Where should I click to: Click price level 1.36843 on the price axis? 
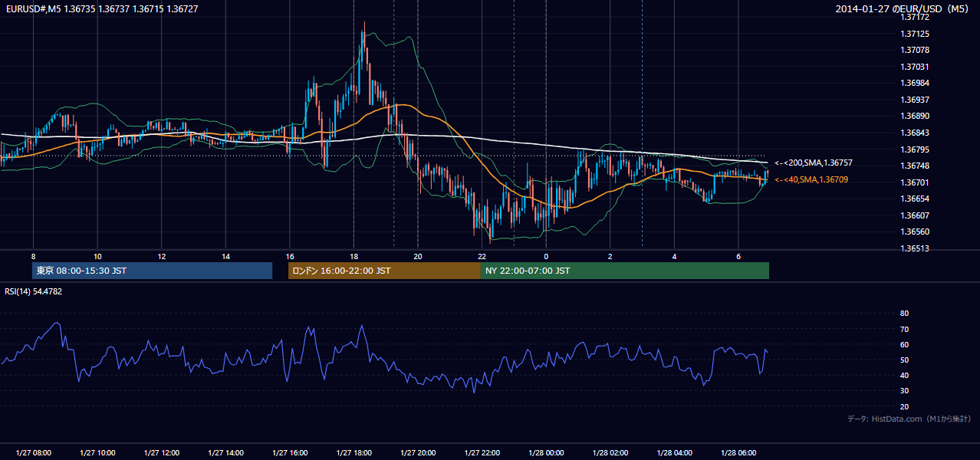point(916,133)
